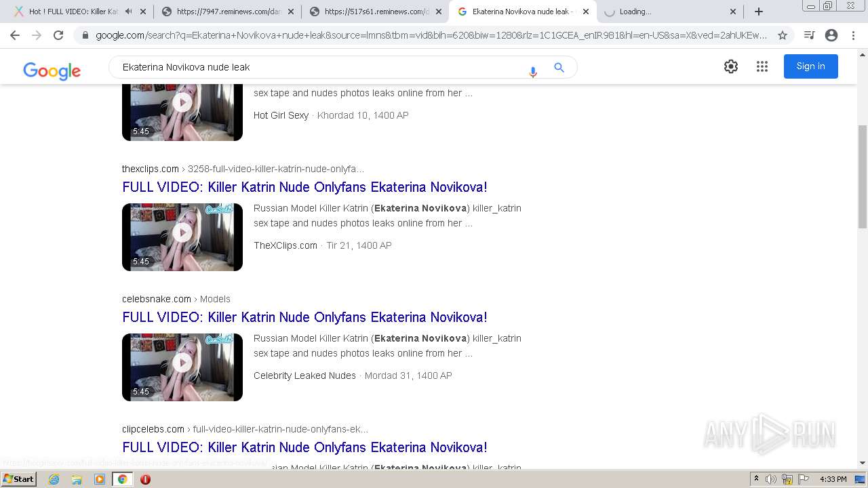This screenshot has width=868, height=488.
Task: Click the scrollbar's up arrow
Action: point(863,54)
